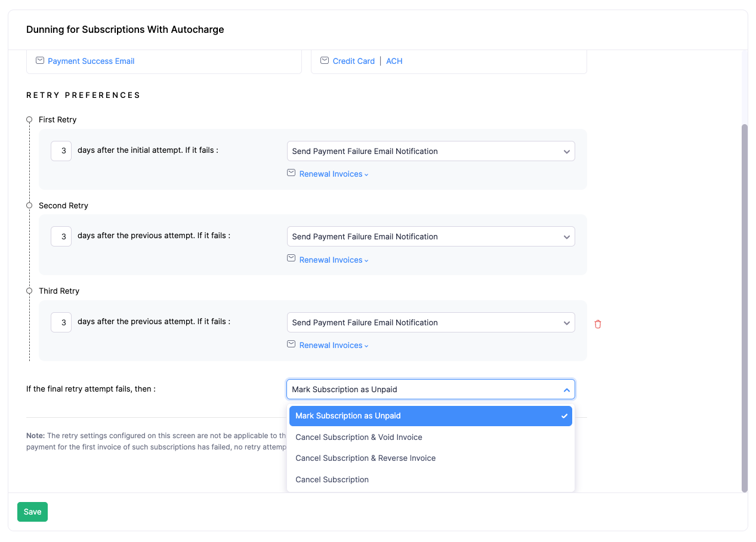Select Mark Subscription as Unpaid option

pyautogui.click(x=348, y=416)
